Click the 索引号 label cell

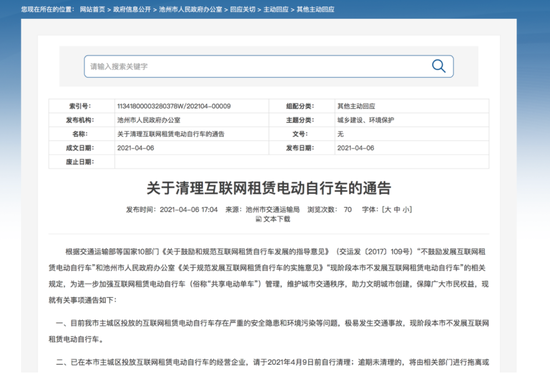[81, 106]
